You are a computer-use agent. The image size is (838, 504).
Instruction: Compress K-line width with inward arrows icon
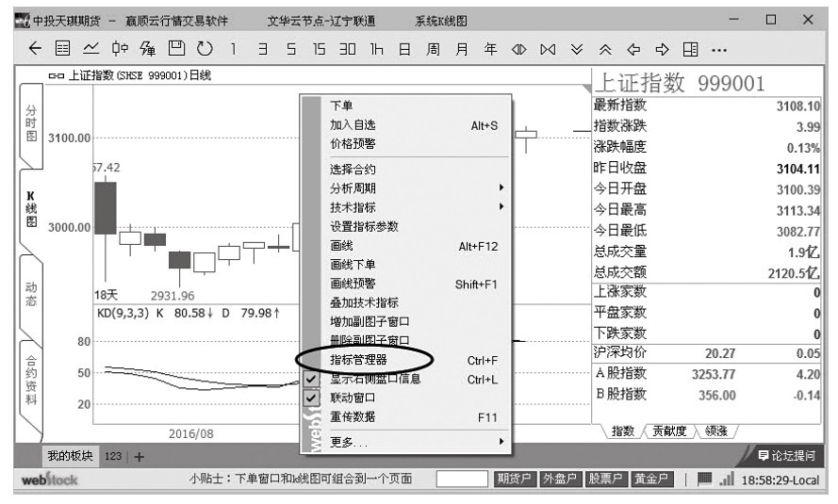click(x=548, y=50)
